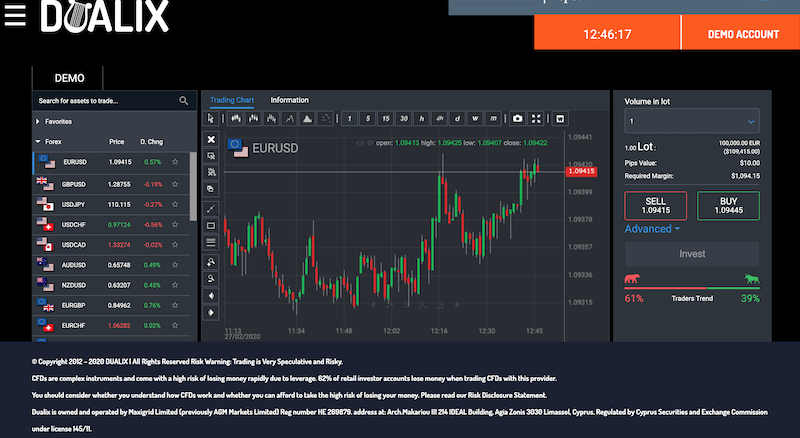Set the weekly (w) timeframe
Image resolution: width=800 pixels, height=438 pixels.
click(x=475, y=118)
